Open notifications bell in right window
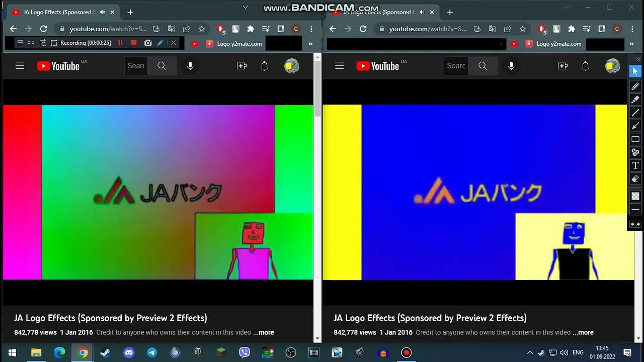This screenshot has height=362, width=644. click(x=585, y=66)
